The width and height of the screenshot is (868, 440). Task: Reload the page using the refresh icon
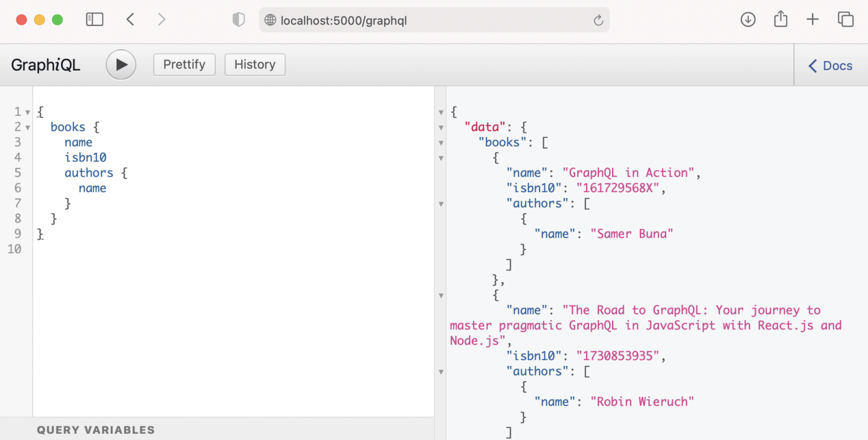[598, 21]
